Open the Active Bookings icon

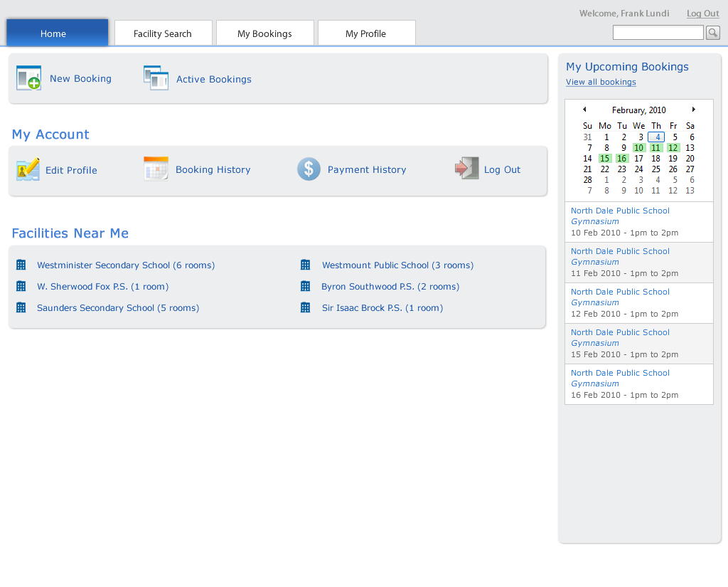coord(156,78)
